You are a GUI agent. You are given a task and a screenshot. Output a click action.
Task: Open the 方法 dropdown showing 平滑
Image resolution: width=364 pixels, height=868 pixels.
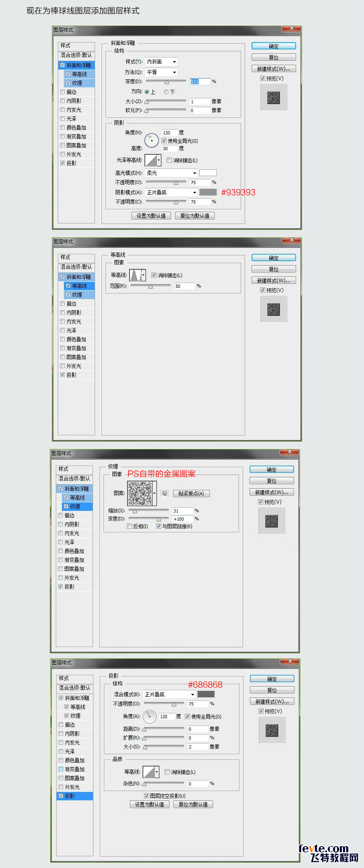pyautogui.click(x=161, y=72)
